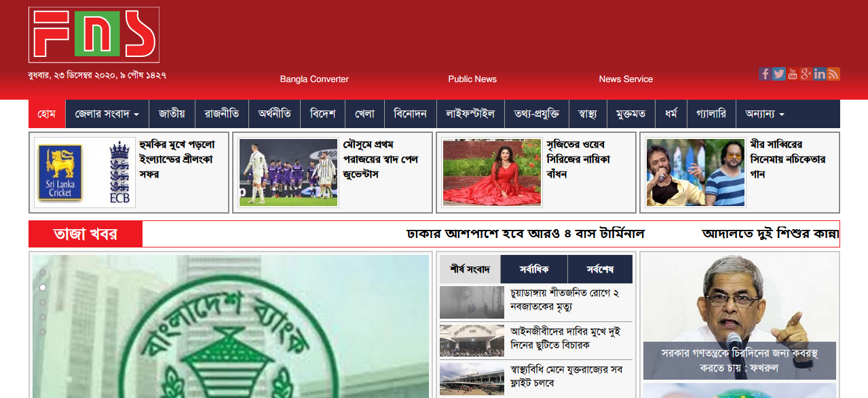Open the তথ্য-প্রযুক্তি menu section
This screenshot has height=398, width=868.
click(x=537, y=114)
